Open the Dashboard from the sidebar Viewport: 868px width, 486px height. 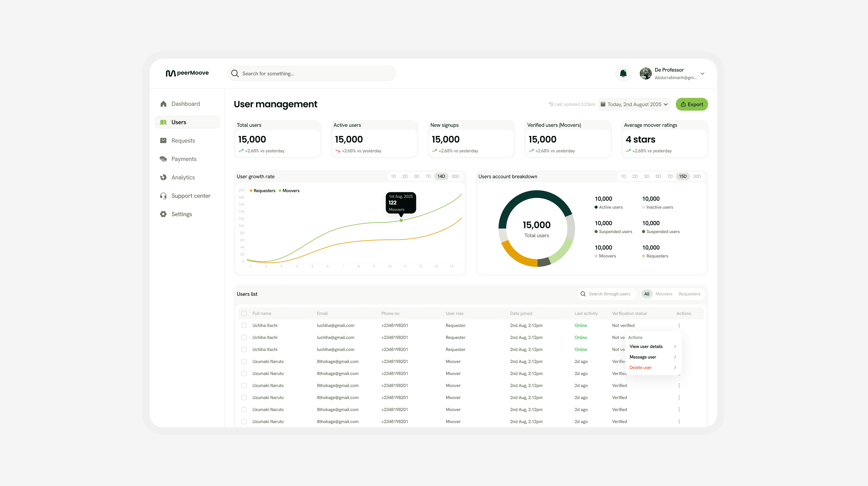pyautogui.click(x=185, y=104)
